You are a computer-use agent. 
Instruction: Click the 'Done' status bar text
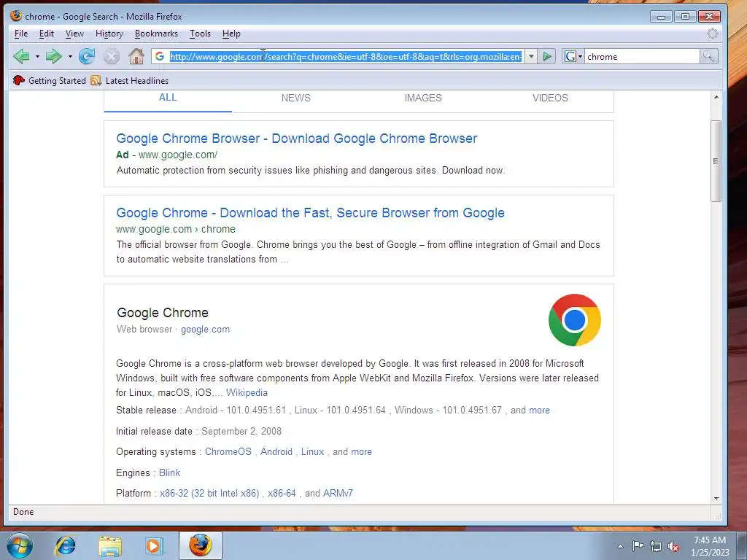click(x=23, y=511)
